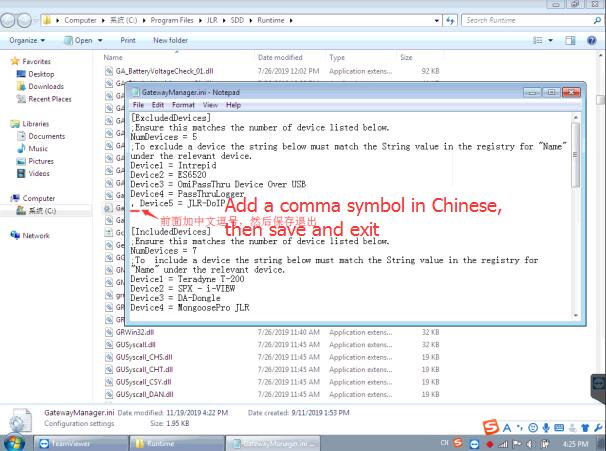Click the Notepad vertical scrollbar
Image resolution: width=606 pixels, height=451 pixels.
coord(575,200)
